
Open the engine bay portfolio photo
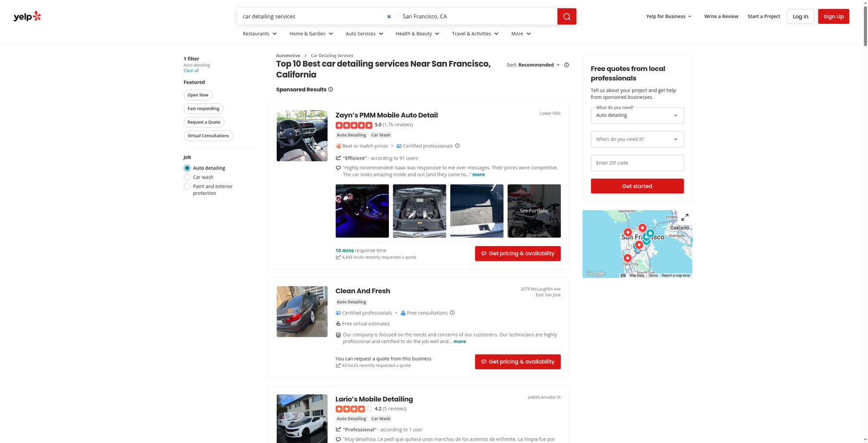coord(419,211)
